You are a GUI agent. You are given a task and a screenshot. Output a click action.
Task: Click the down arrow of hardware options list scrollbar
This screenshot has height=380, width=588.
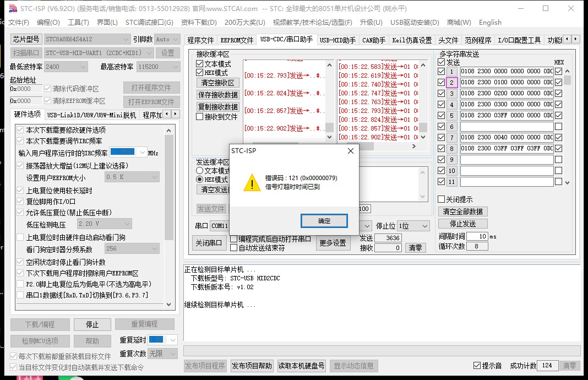(x=169, y=304)
